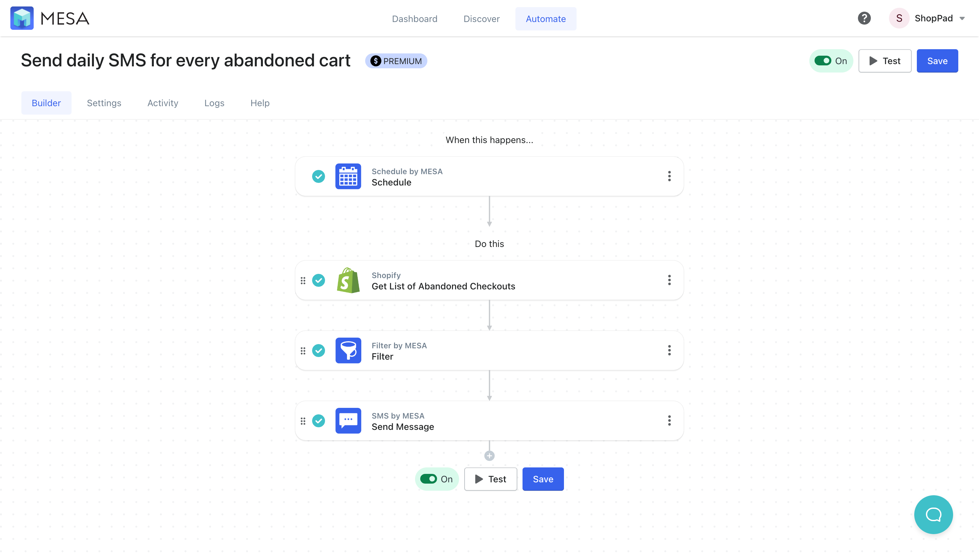Click the Shopify step checkmark
This screenshot has width=979, height=560.
319,280
